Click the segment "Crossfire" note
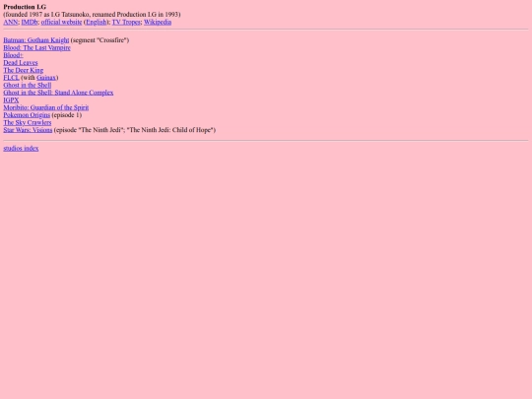The width and height of the screenshot is (532, 399). [100, 40]
